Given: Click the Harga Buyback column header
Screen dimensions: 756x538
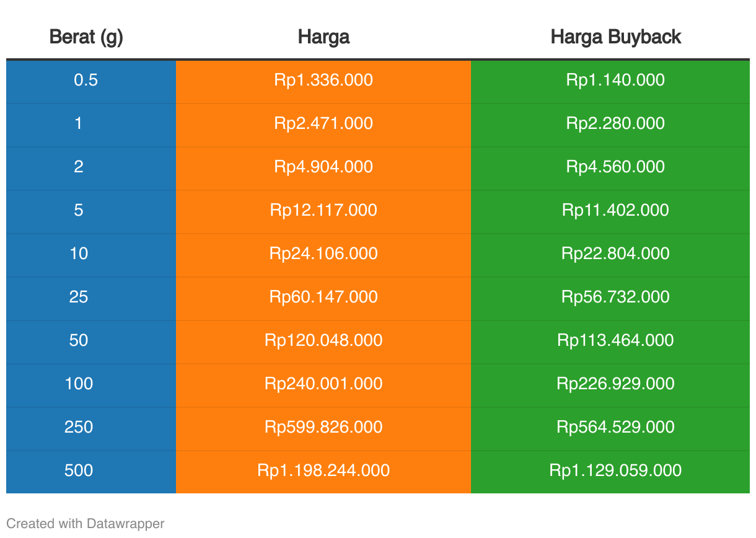Looking at the screenshot, I should point(616,37).
